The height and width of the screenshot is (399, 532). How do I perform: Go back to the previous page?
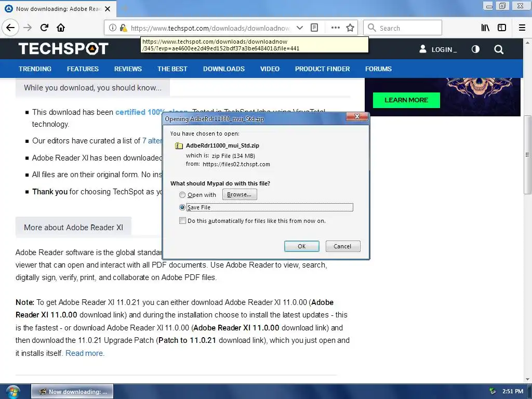10,28
